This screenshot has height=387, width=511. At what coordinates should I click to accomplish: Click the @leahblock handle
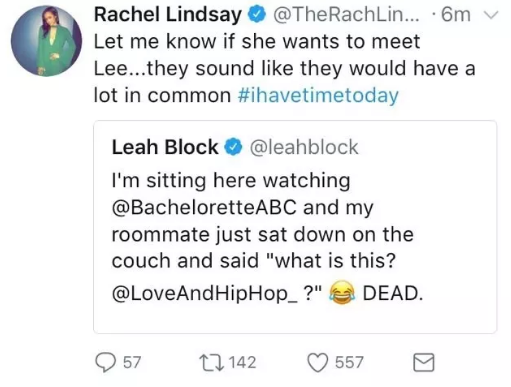304,147
